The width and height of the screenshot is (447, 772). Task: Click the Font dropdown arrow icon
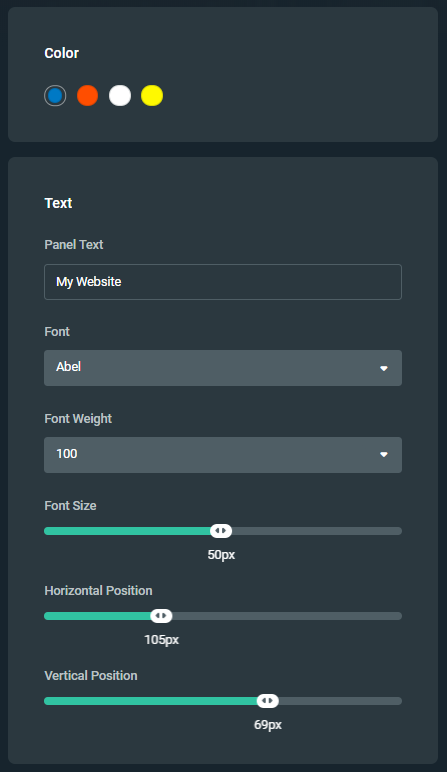384,368
